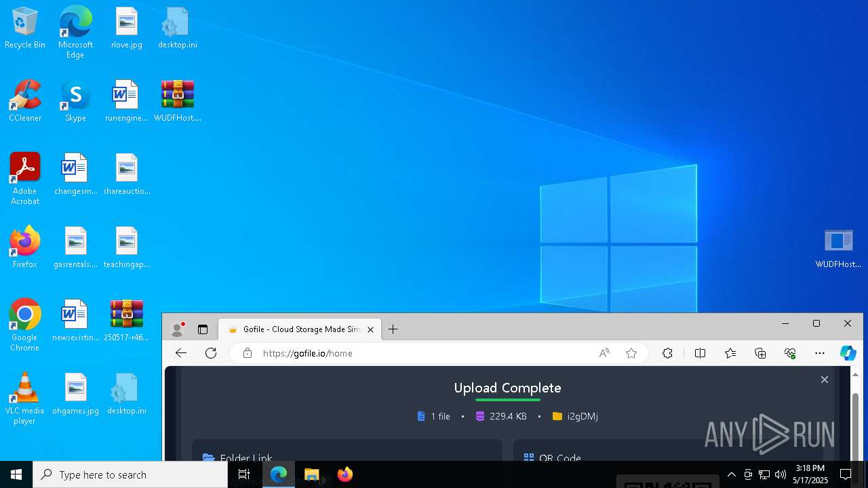Open Firefox from the taskbar
868x488 pixels.
click(x=344, y=474)
